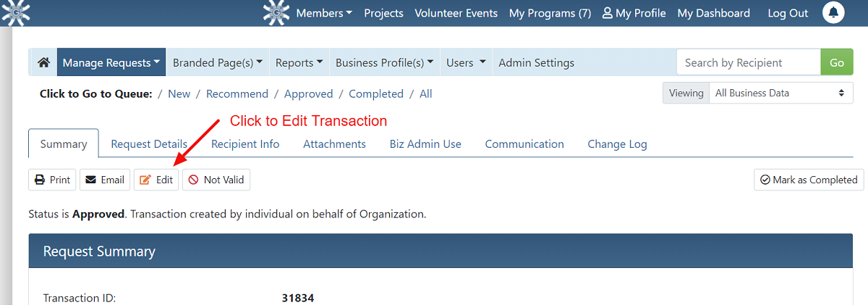Open the notification bell

(x=834, y=13)
